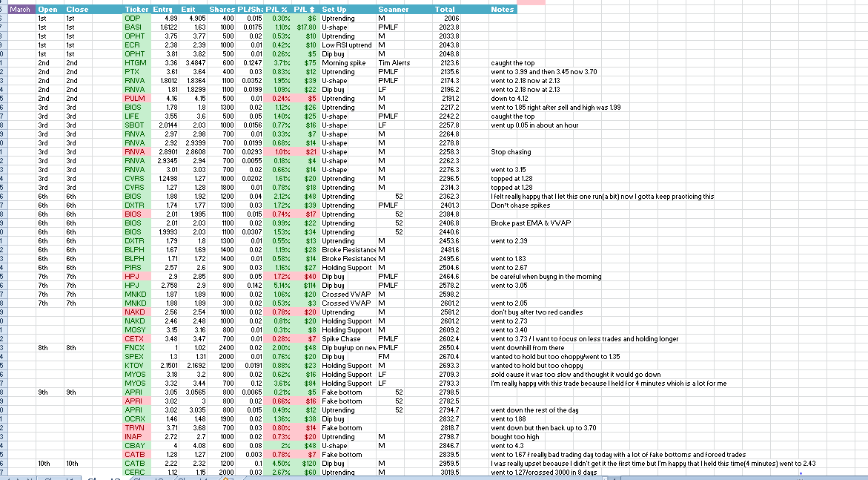
Task: Click the 'be careful when buying in the morning' note
Action: [x=546, y=277]
